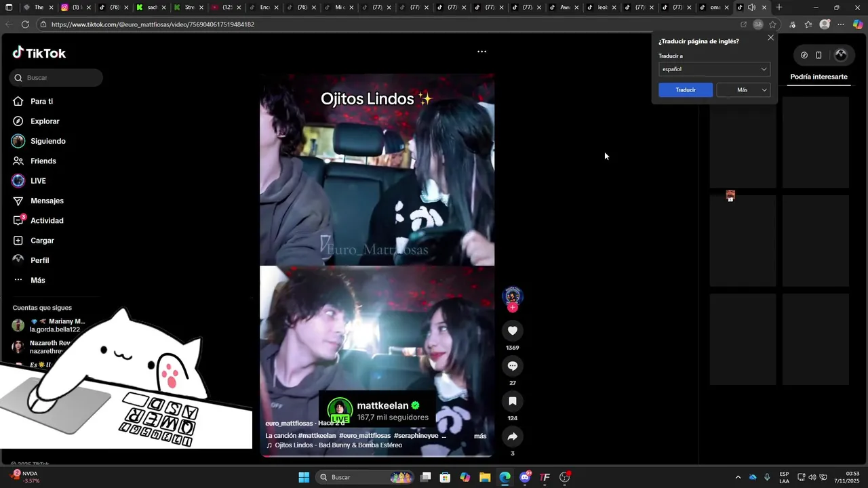Like the video with the heart icon

click(x=513, y=331)
